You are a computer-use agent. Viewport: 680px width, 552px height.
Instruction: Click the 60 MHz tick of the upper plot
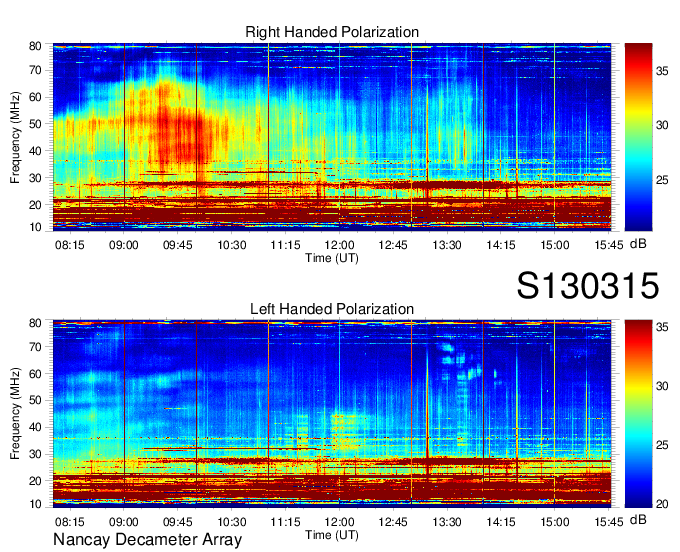point(35,97)
